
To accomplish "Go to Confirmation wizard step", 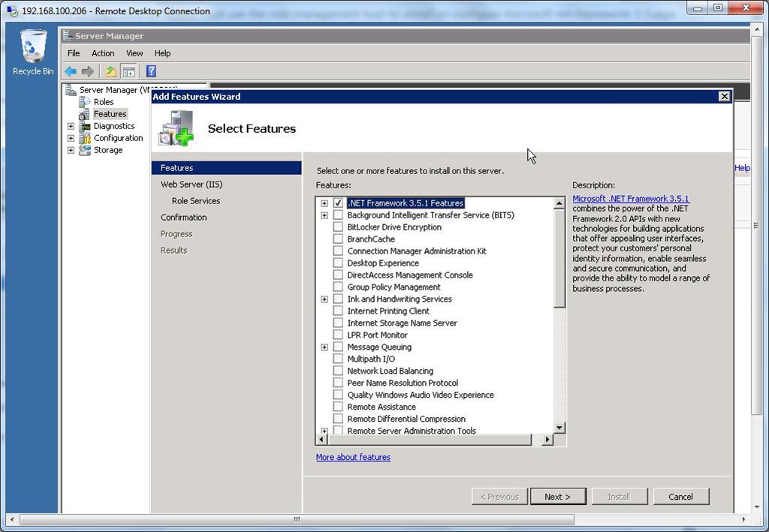I will point(183,218).
